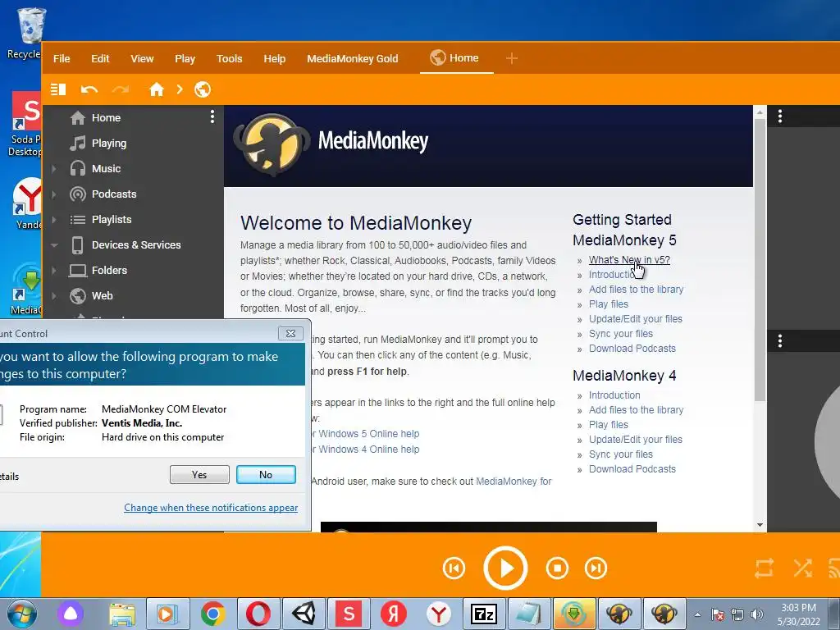Viewport: 840px width, 630px height.
Task: Select the Web node
Action: (102, 295)
